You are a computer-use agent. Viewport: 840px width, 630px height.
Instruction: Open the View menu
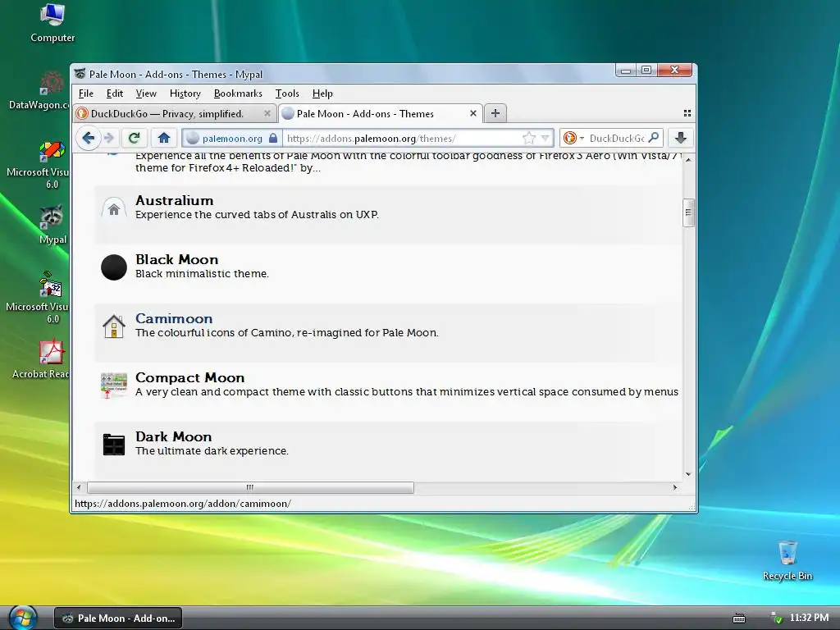tap(146, 94)
